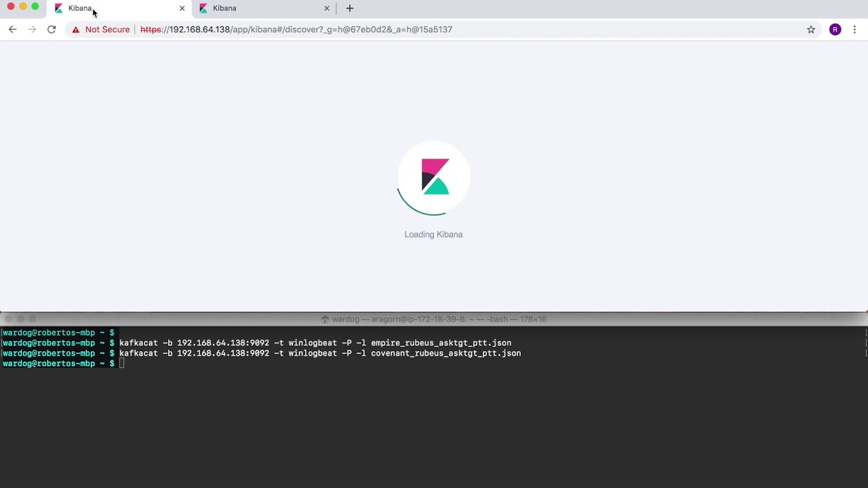
Task: Switch to the second Kibana tab
Action: (x=264, y=8)
